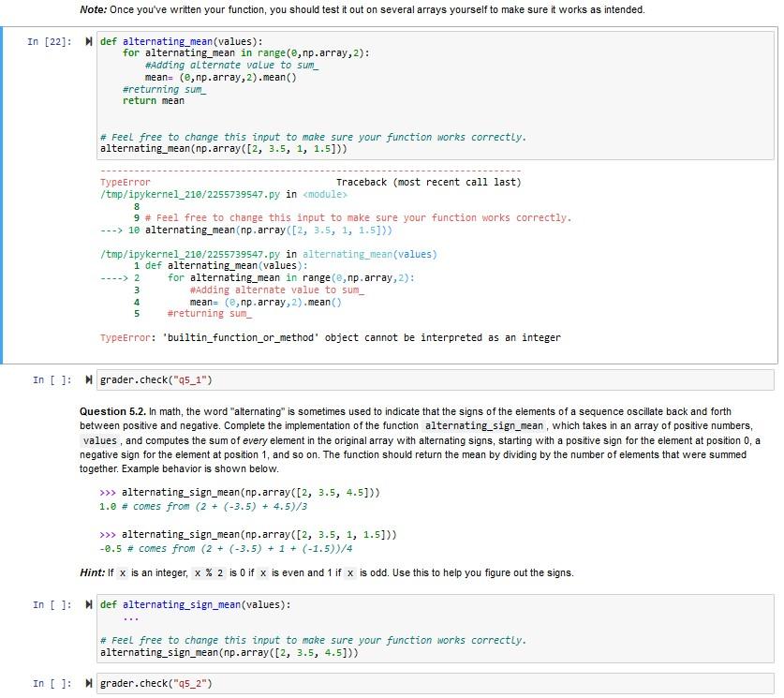This screenshot has height=698, width=784.
Task: Run the grader.check("q5_2") cell
Action: pyautogui.click(x=88, y=684)
